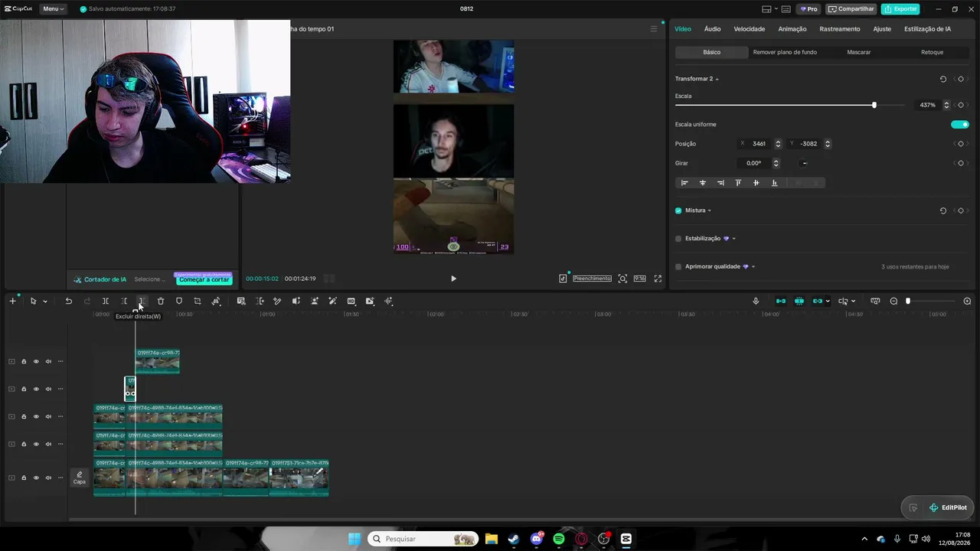980x551 pixels.
Task: Enable the Estabilização checkbox
Action: [678, 239]
